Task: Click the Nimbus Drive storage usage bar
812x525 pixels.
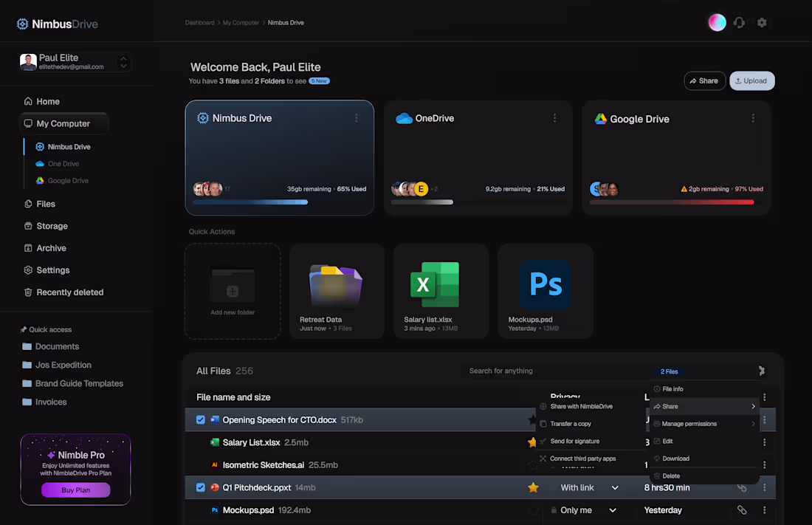Action: (280, 202)
